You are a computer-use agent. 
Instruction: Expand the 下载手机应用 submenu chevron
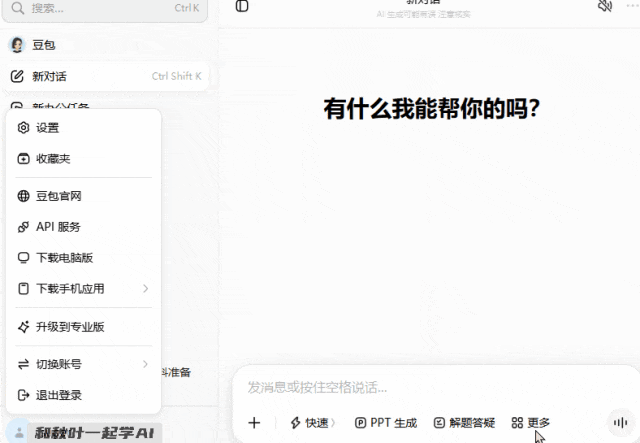[146, 289]
